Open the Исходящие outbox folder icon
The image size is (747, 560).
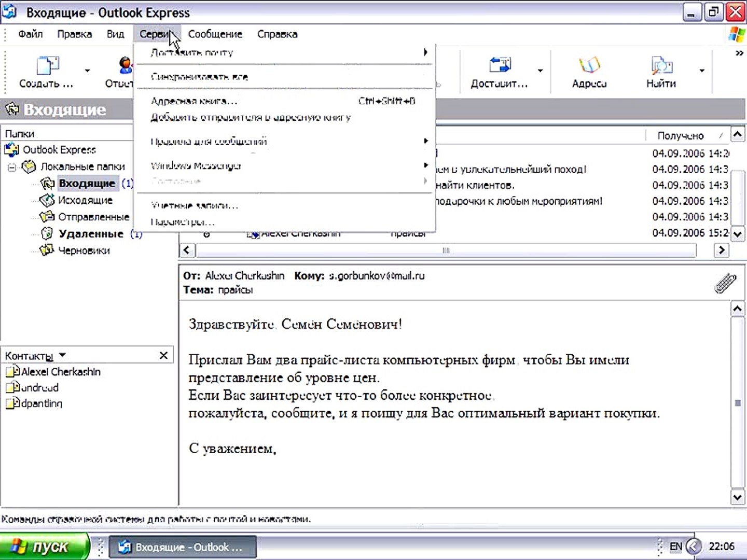click(x=47, y=200)
